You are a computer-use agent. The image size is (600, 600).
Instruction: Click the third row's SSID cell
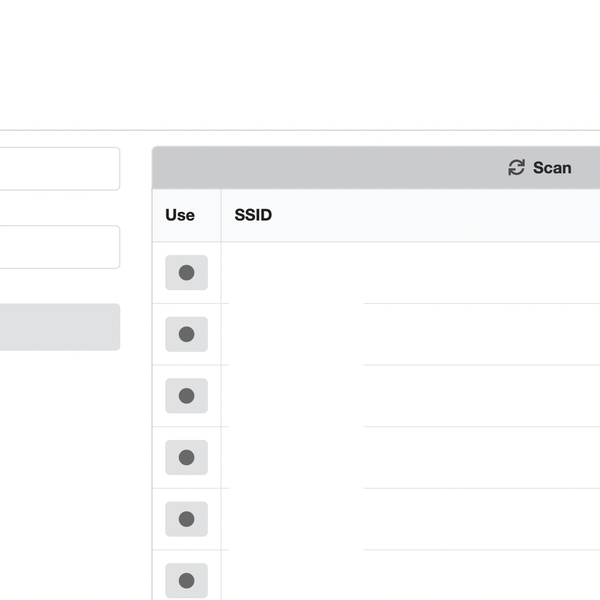tap(400, 396)
